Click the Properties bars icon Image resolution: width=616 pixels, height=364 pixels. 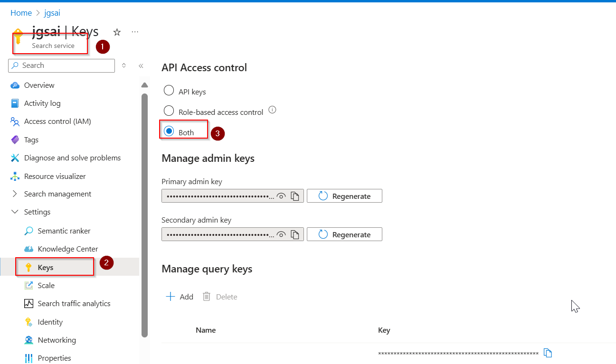[x=29, y=358]
